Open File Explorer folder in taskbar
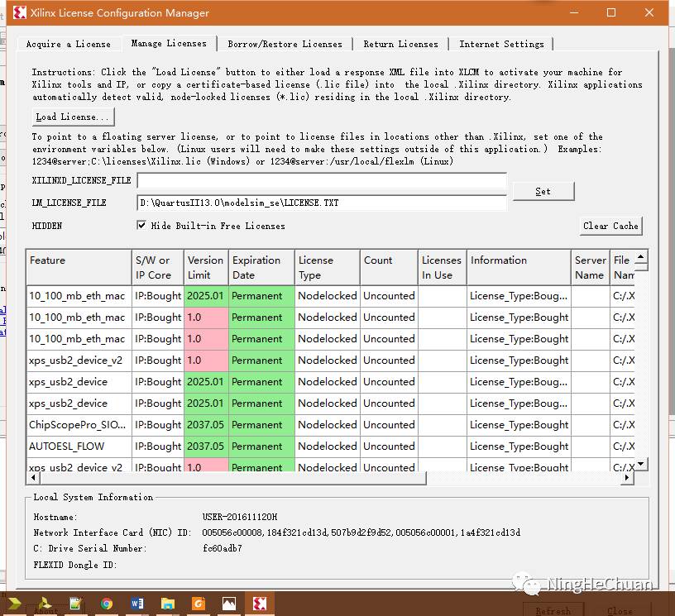 click(x=168, y=604)
